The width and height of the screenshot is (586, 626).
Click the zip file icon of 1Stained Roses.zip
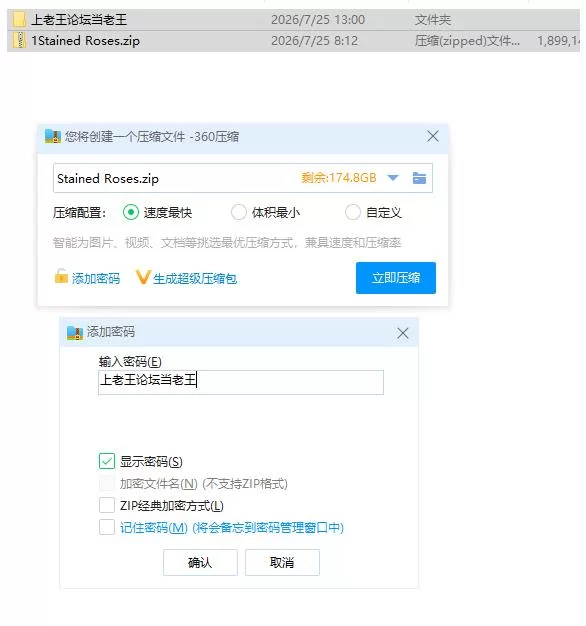[19, 40]
